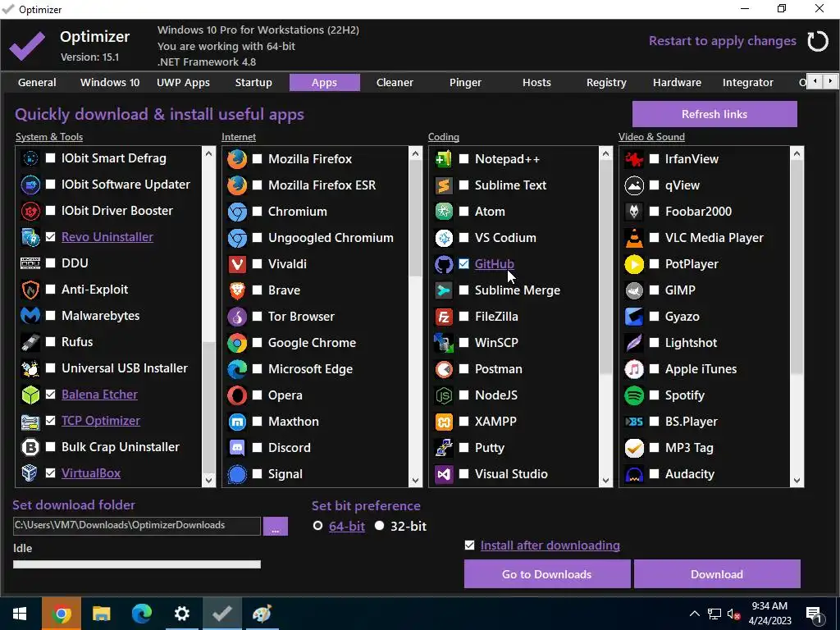Viewport: 840px width, 630px height.
Task: Uncheck the Revo Uninstaller checkbox
Action: 50,237
